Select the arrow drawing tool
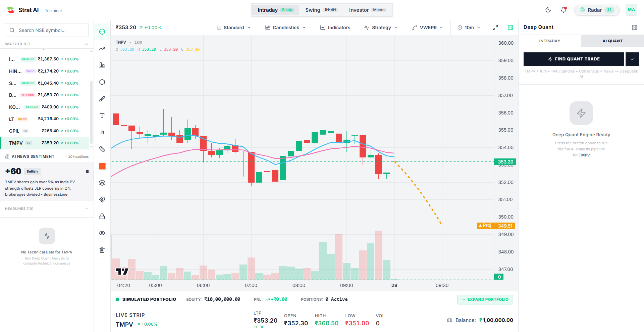Screen dimensions: 644x332 click(102, 132)
